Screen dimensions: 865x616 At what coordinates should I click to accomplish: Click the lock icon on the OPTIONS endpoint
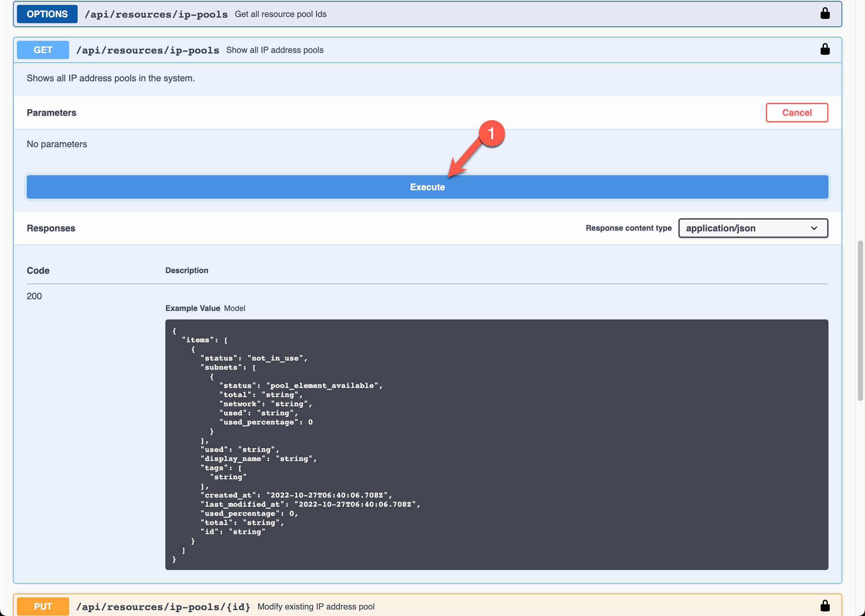point(825,14)
